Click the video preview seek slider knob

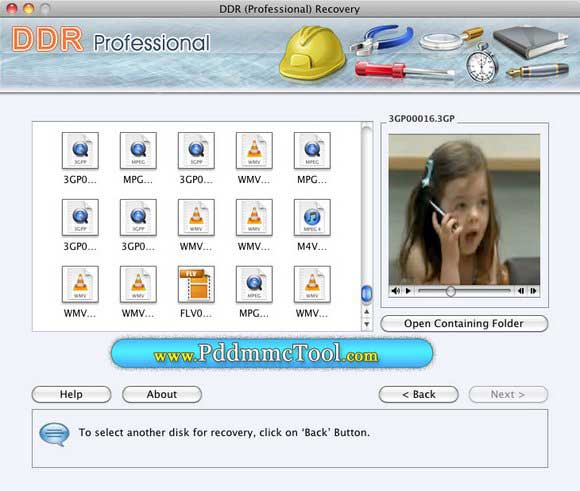[x=450, y=291]
